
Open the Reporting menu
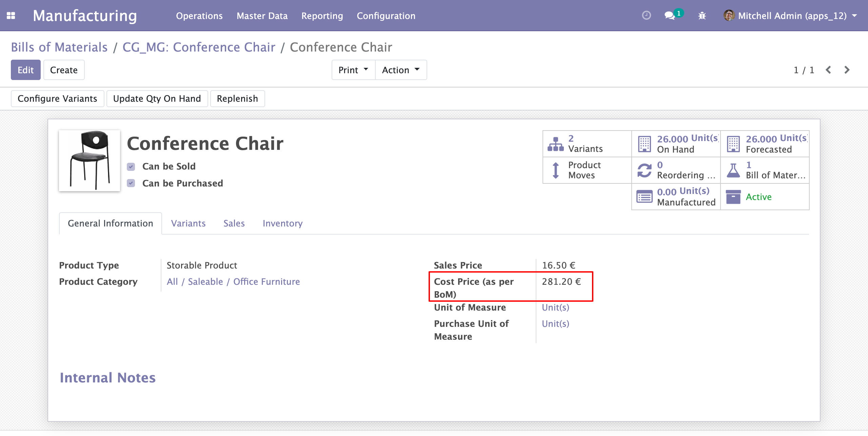click(x=322, y=16)
